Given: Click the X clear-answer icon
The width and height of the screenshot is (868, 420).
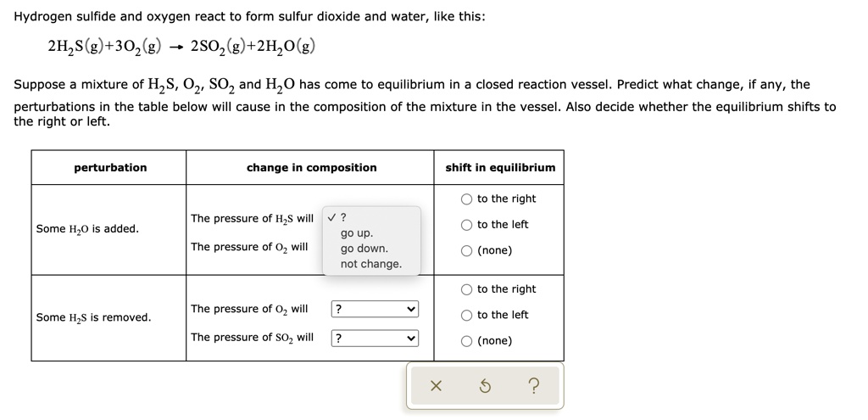Looking at the screenshot, I should pyautogui.click(x=435, y=386).
